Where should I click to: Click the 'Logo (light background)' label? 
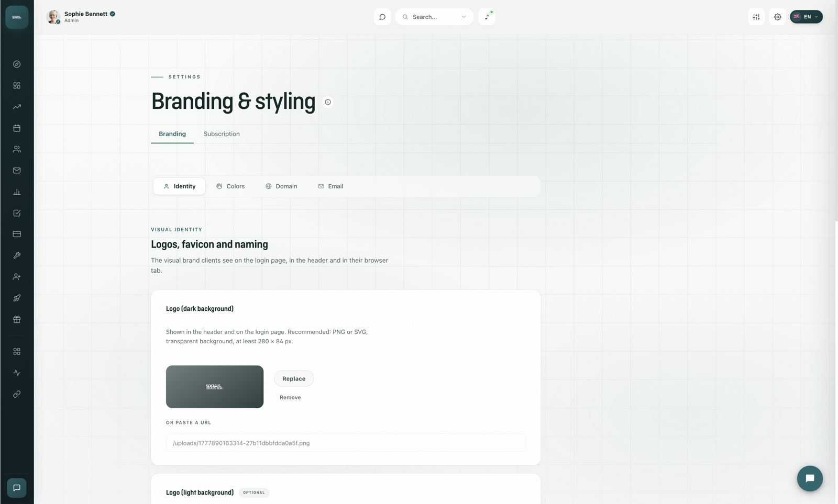pos(200,492)
